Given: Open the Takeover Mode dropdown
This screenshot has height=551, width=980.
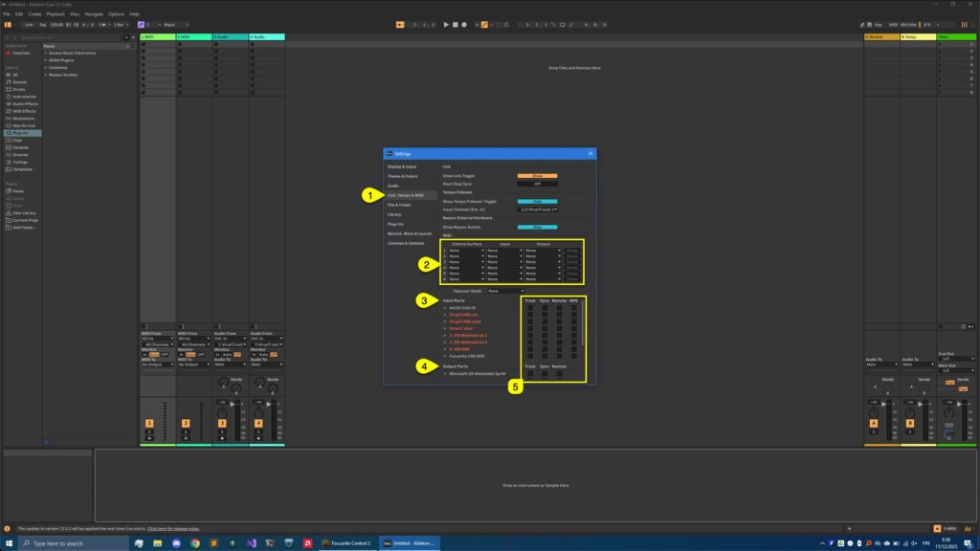Looking at the screenshot, I should (x=503, y=289).
